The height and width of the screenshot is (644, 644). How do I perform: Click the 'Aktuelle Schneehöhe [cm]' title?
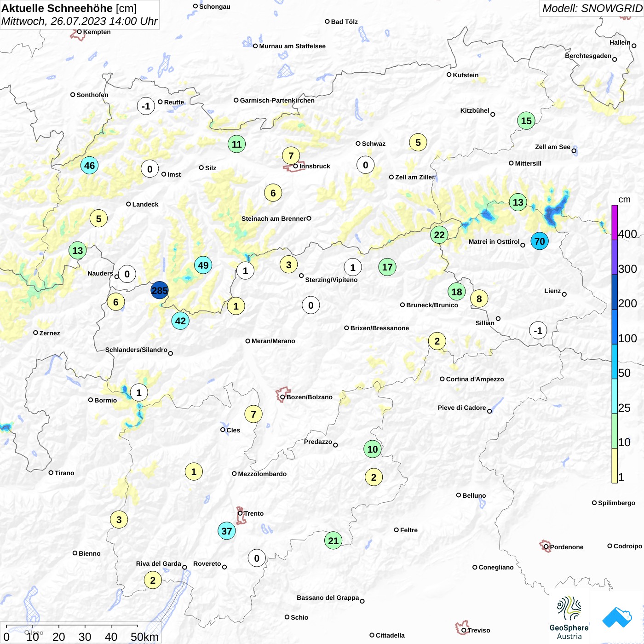pyautogui.click(x=69, y=8)
